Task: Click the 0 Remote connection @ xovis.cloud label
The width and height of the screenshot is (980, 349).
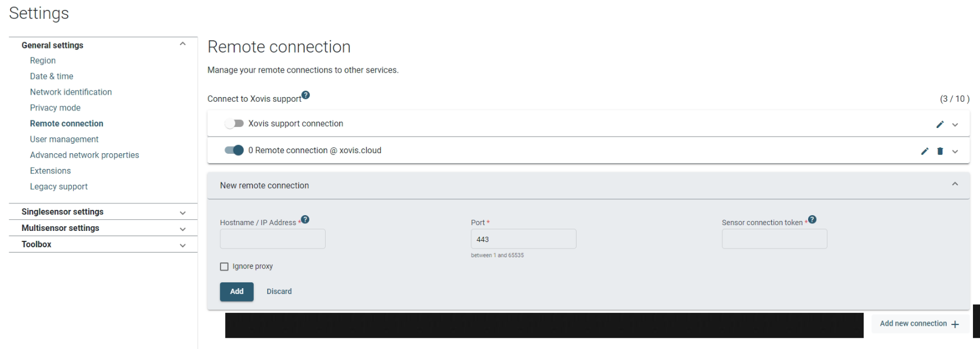Action: click(x=315, y=150)
